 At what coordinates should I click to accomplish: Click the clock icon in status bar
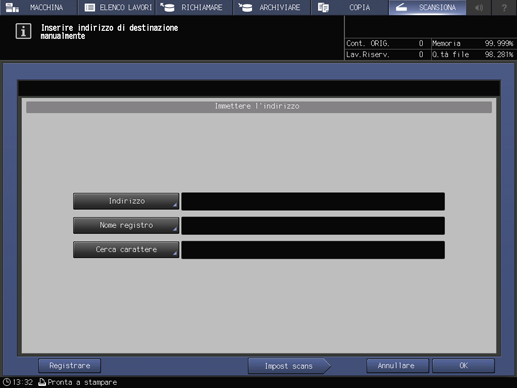click(x=7, y=382)
